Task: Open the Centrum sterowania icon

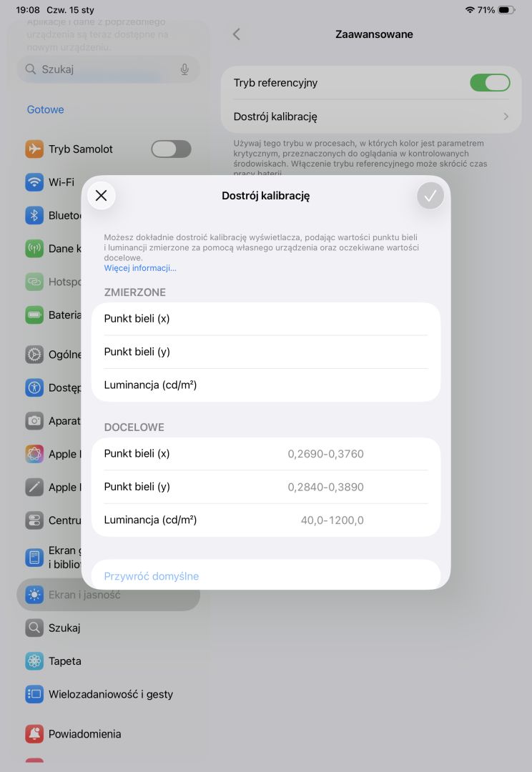Action: tap(34, 520)
